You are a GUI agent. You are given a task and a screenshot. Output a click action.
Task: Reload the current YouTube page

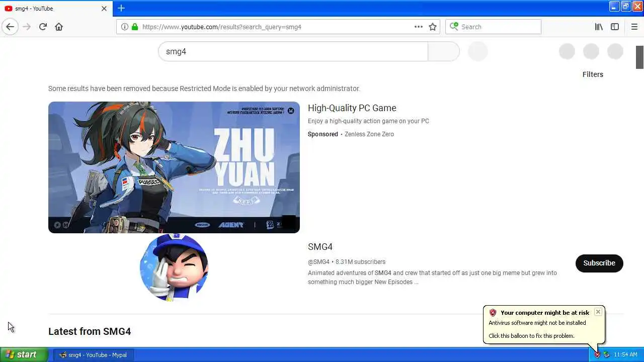click(43, 27)
